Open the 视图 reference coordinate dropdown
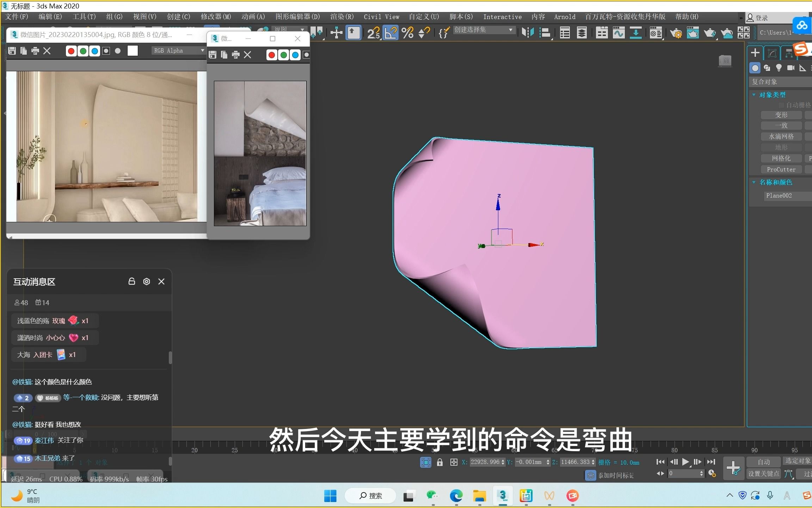 click(x=289, y=29)
